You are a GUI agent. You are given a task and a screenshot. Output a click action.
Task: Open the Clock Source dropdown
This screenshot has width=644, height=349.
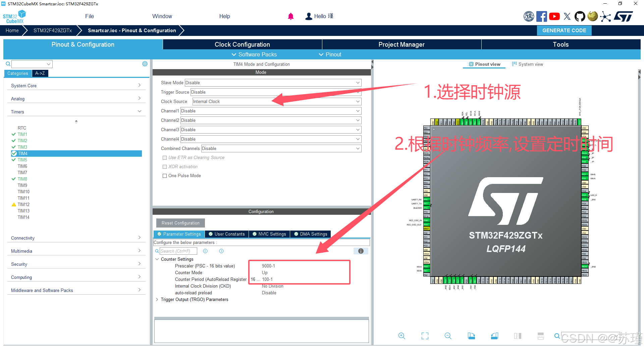coord(277,101)
